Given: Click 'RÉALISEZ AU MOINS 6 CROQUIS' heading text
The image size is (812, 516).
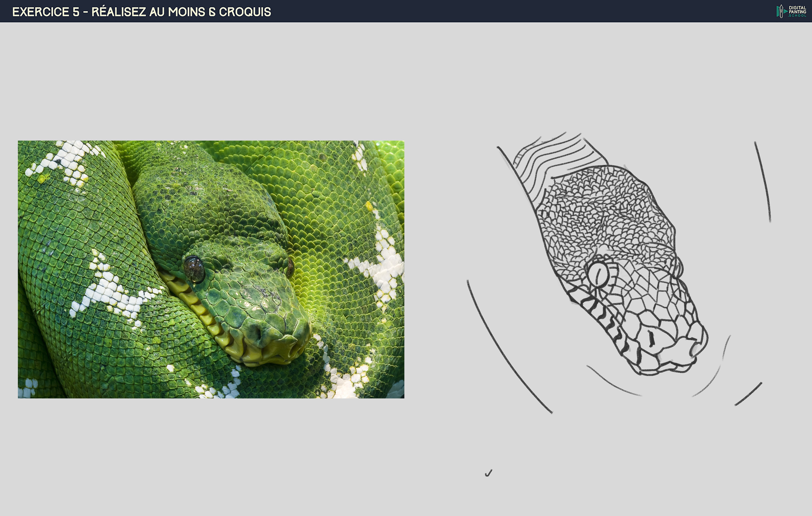Looking at the screenshot, I should 181,12.
